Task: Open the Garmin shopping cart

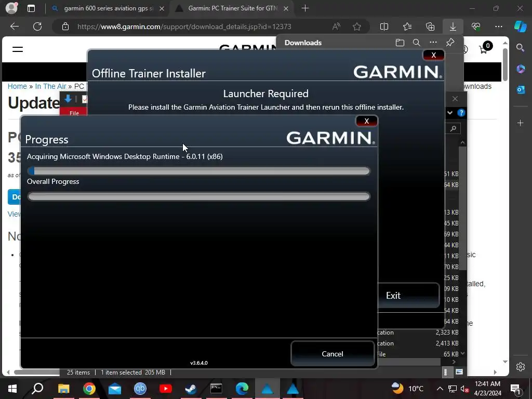Action: 485,49
